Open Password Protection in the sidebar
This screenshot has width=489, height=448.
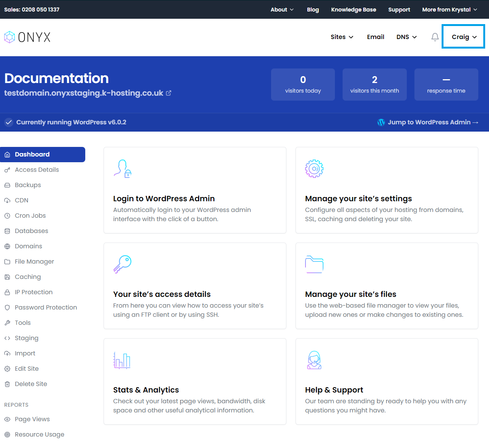tap(46, 308)
